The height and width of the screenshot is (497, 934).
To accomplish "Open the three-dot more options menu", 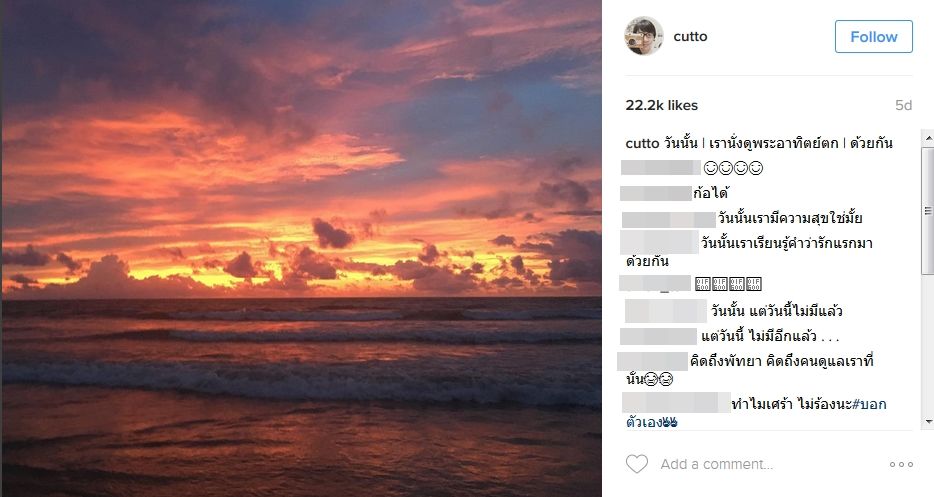I will pyautogui.click(x=901, y=464).
